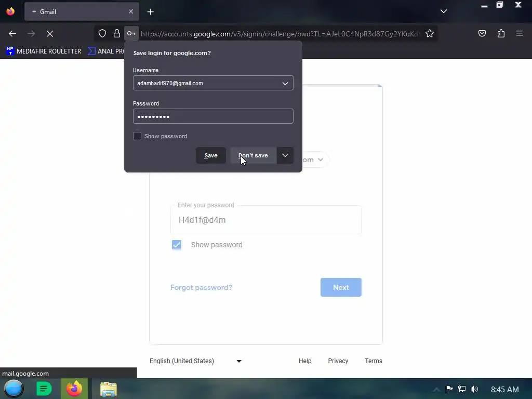Expand the Don't save options arrow
This screenshot has width=532, height=399.
(285, 155)
